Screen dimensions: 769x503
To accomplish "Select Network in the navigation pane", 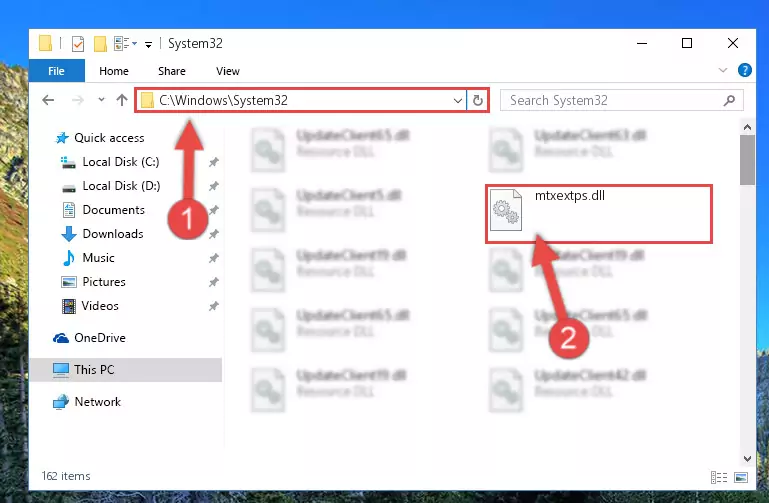I will (x=98, y=402).
